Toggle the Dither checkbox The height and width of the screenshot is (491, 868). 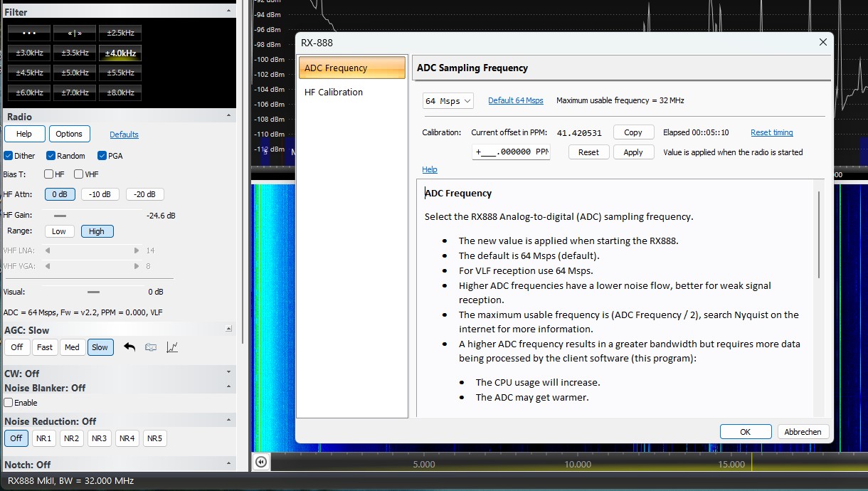coord(8,156)
